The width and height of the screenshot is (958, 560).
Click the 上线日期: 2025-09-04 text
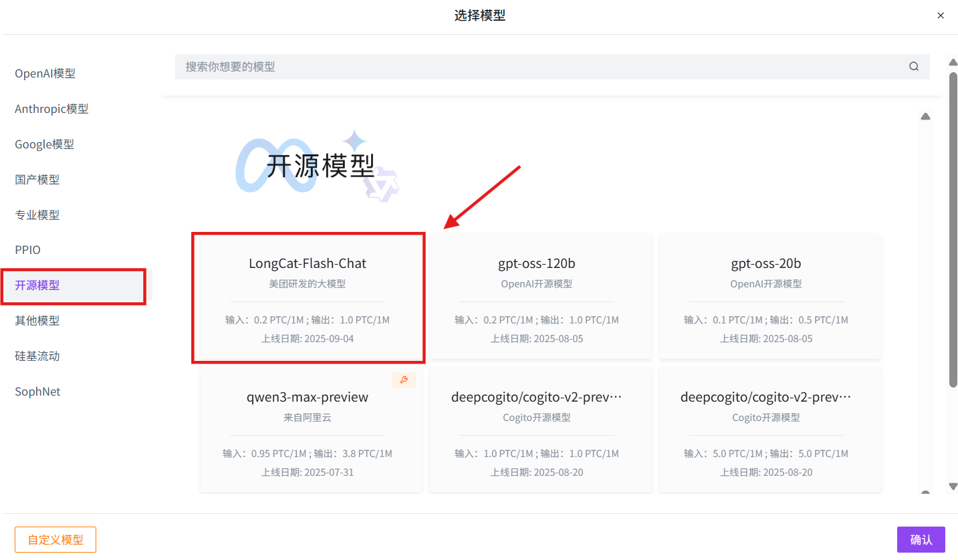click(x=308, y=339)
